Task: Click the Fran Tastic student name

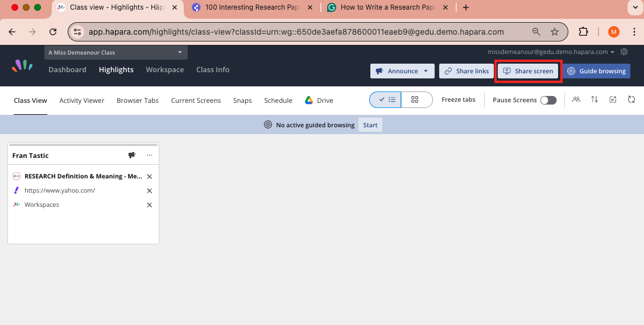Action: pyautogui.click(x=30, y=156)
